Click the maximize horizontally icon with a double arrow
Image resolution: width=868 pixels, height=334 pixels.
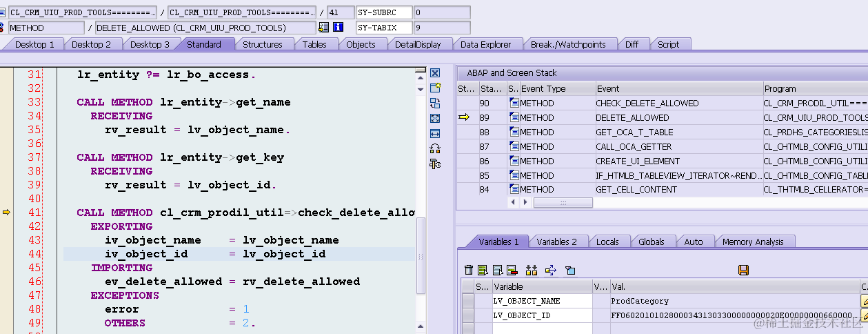[435, 134]
